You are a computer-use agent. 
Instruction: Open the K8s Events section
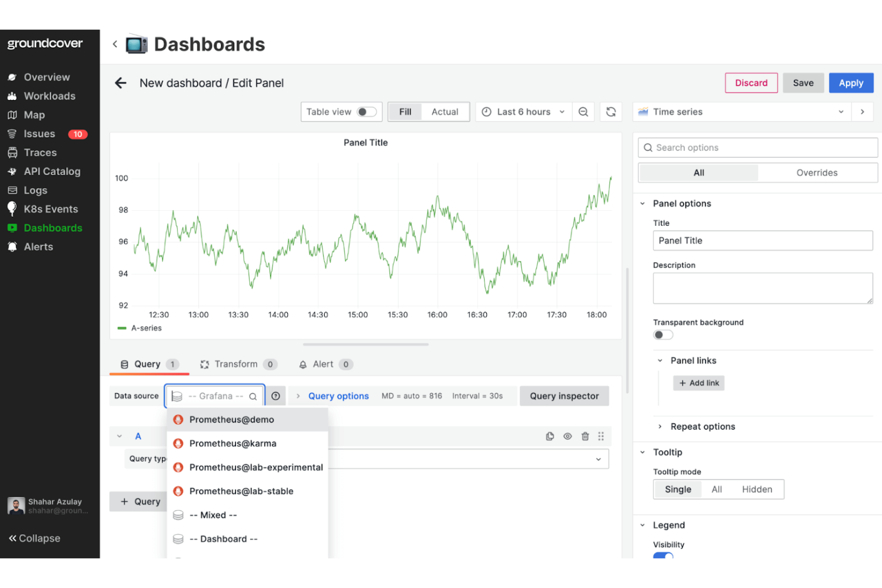(x=51, y=209)
